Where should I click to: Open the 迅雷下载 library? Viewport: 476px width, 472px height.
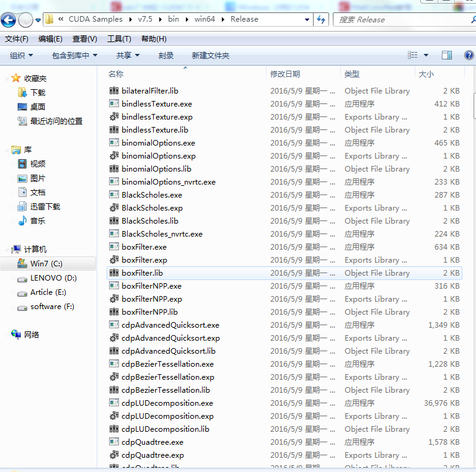pos(45,206)
